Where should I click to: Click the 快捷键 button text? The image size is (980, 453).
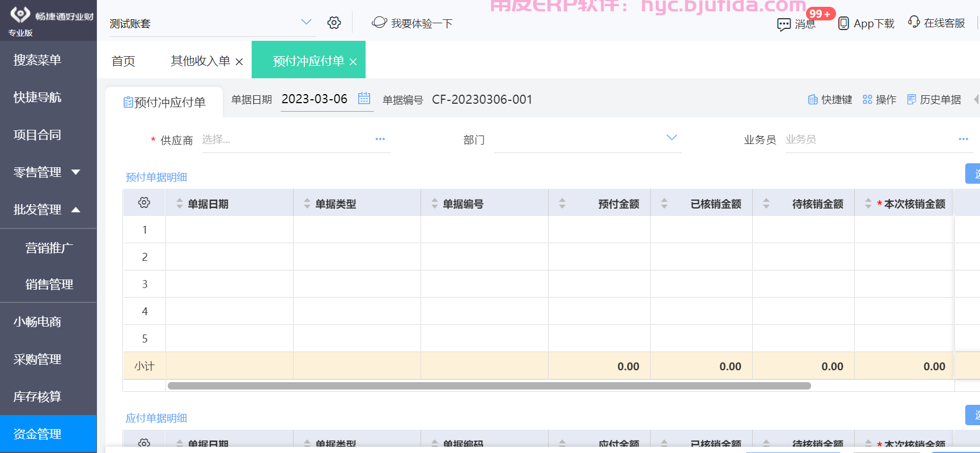click(837, 100)
